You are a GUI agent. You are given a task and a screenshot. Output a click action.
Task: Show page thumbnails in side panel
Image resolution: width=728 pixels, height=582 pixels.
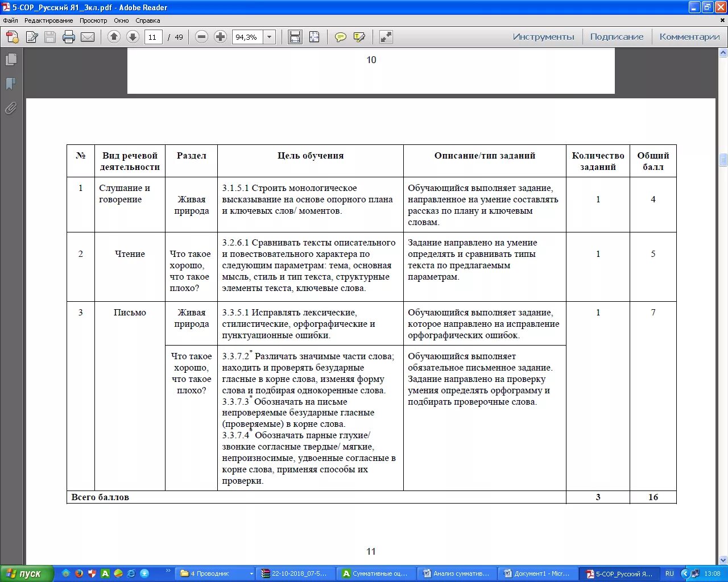click(x=11, y=60)
